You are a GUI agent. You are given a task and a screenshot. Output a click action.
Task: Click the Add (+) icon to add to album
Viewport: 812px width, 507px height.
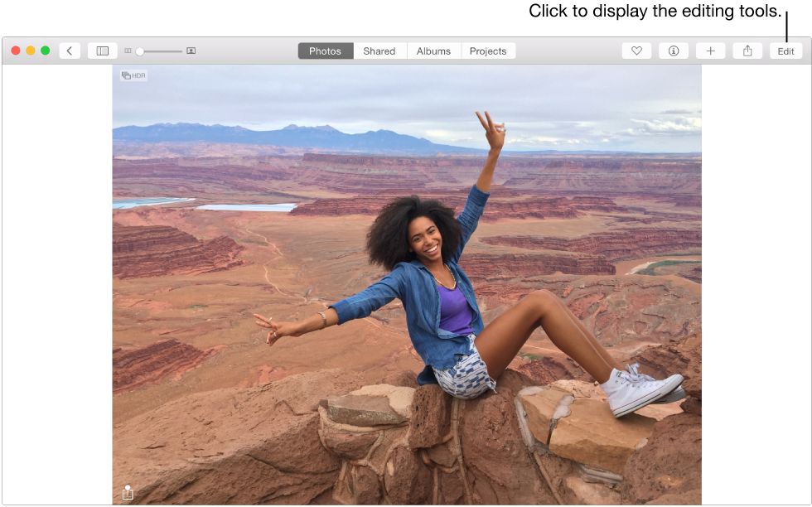coord(711,51)
